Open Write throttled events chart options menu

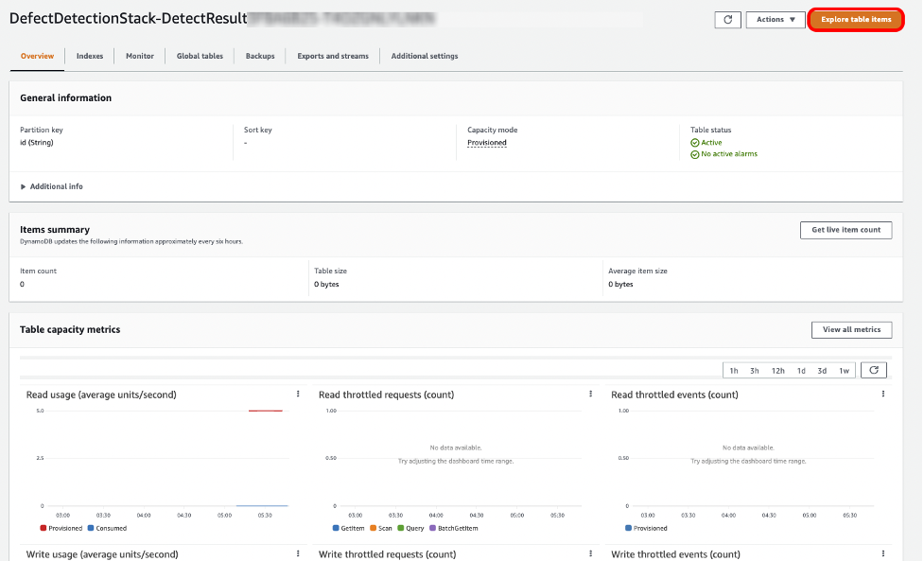click(x=882, y=553)
